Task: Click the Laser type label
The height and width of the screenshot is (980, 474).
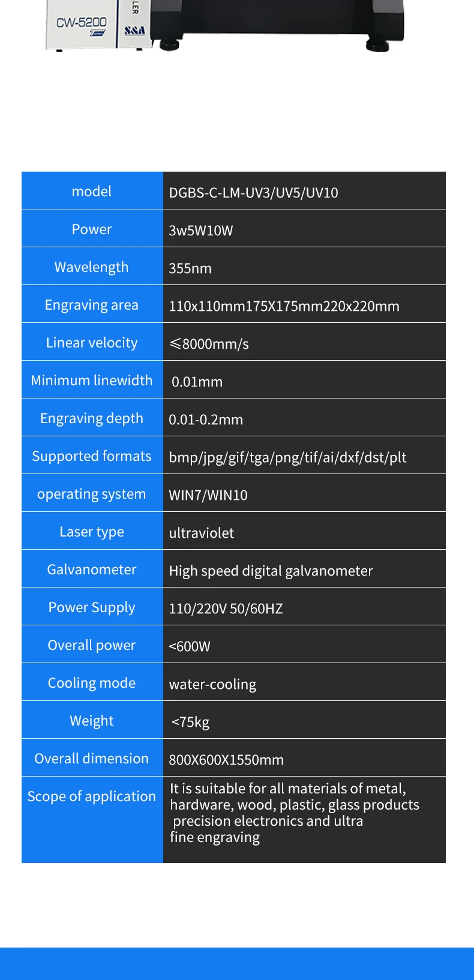Action: (x=92, y=532)
